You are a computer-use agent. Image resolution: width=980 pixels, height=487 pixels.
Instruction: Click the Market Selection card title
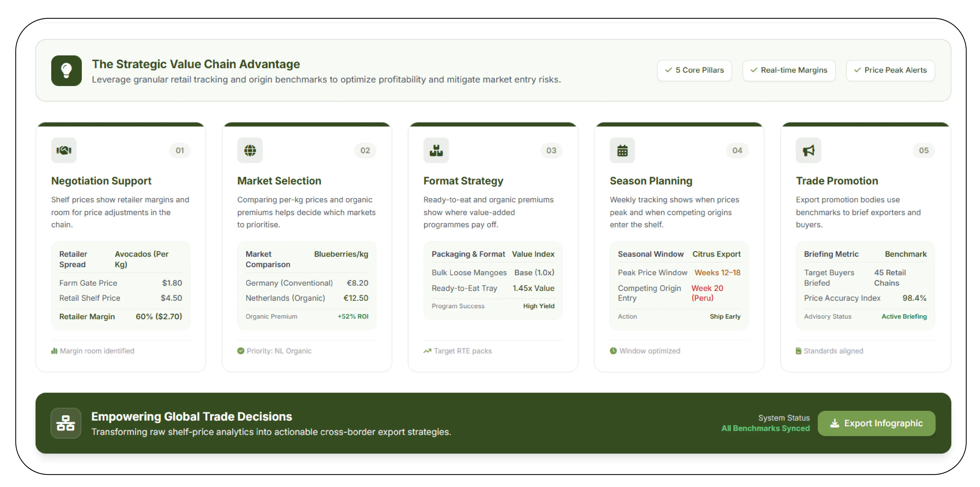[x=279, y=181]
